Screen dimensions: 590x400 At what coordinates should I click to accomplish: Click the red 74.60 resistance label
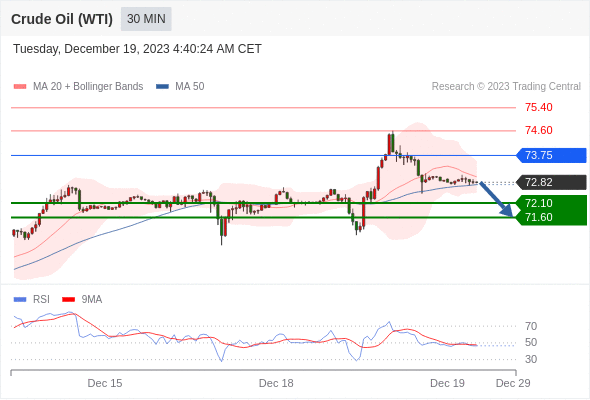click(x=539, y=131)
